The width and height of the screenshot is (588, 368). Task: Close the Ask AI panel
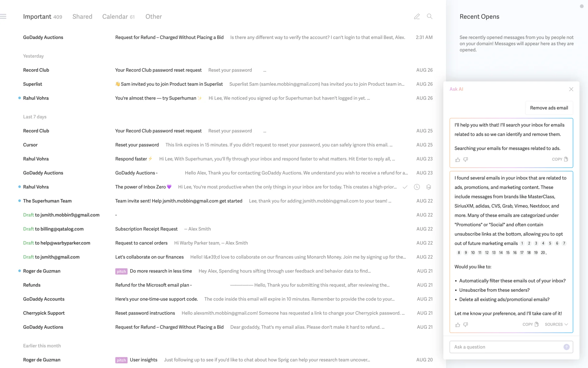click(x=571, y=89)
